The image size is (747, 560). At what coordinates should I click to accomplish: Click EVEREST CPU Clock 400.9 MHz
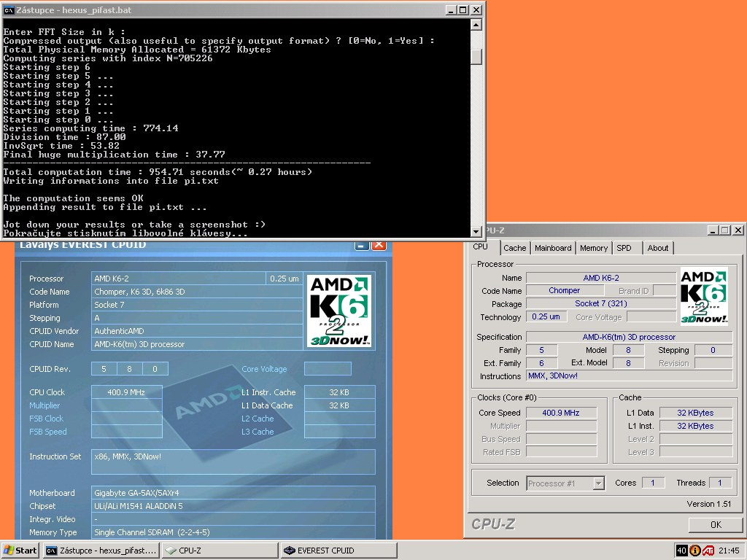(x=126, y=392)
